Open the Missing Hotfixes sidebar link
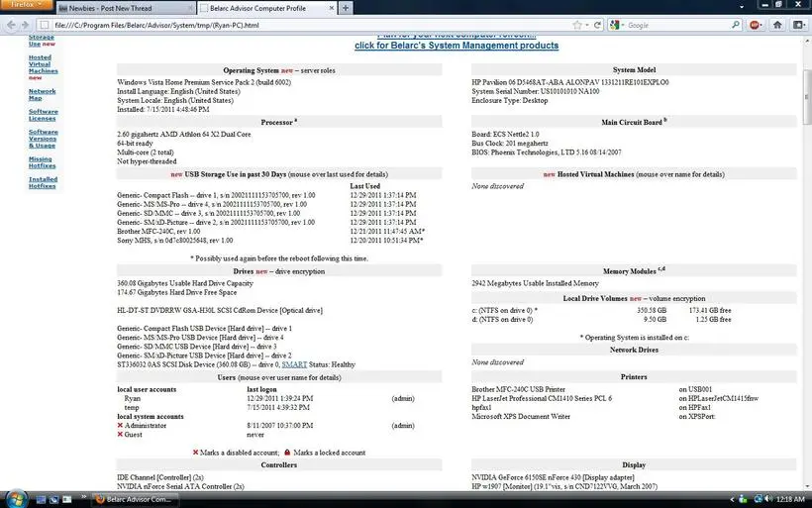 (x=42, y=162)
